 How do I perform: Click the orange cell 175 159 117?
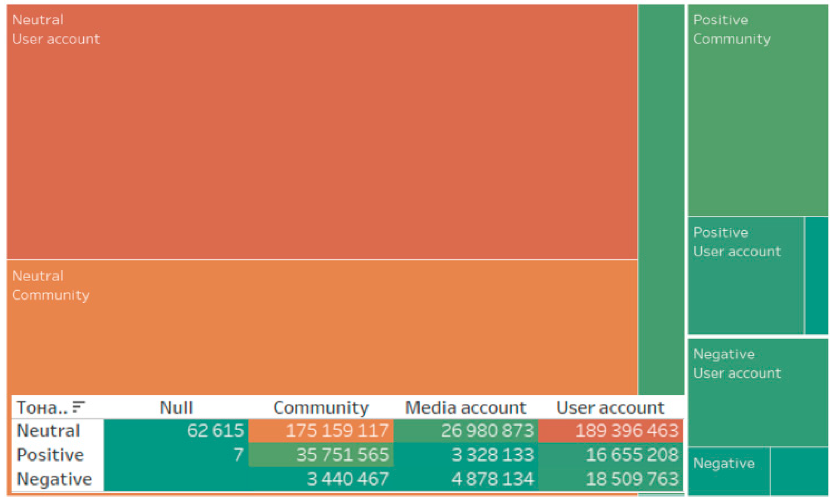pos(321,431)
